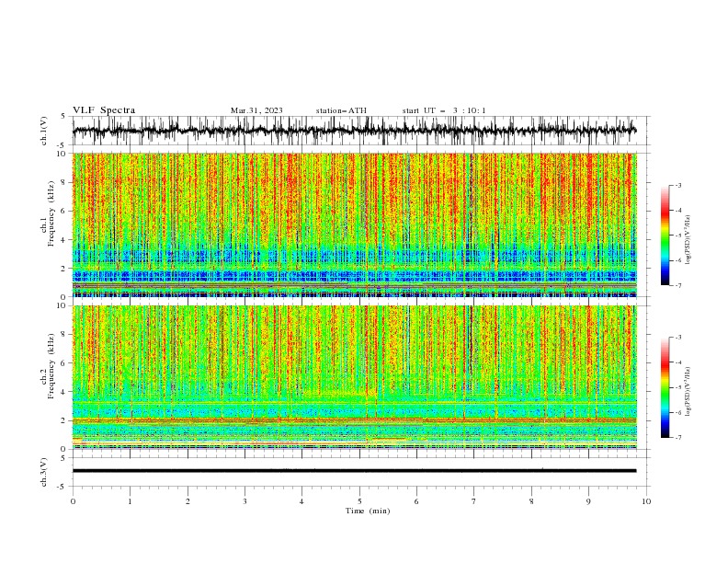
Task: Click the "6" kHz tick on ch.2 axis
Action: pos(64,363)
